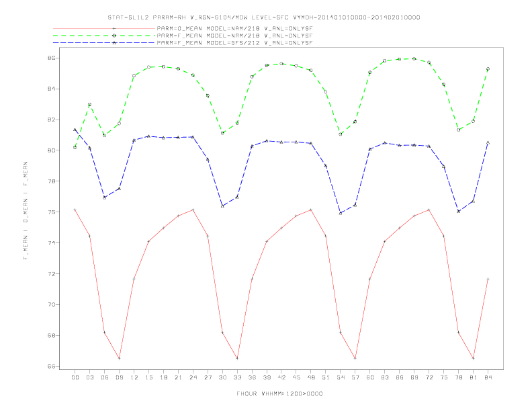Click x-axis tick label 39
The height and width of the screenshot is (411, 532).
click(267, 377)
